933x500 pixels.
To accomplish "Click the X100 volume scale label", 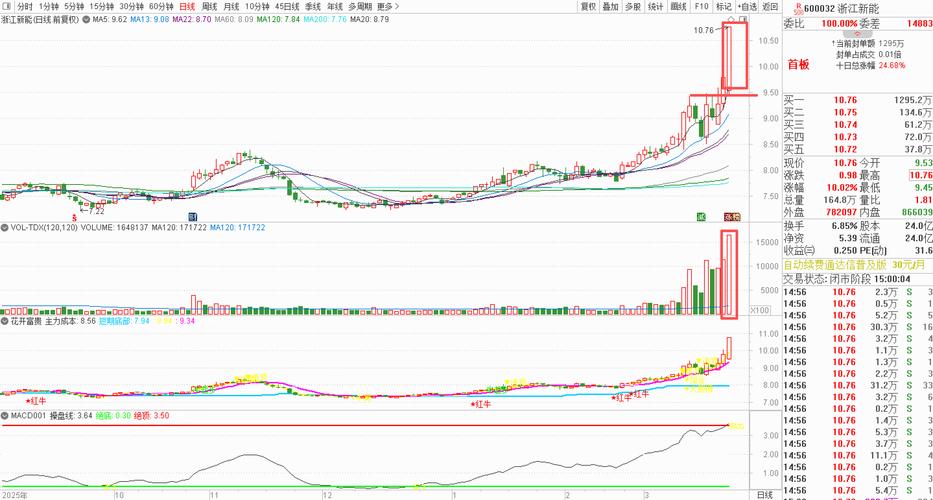I will pyautogui.click(x=762, y=310).
